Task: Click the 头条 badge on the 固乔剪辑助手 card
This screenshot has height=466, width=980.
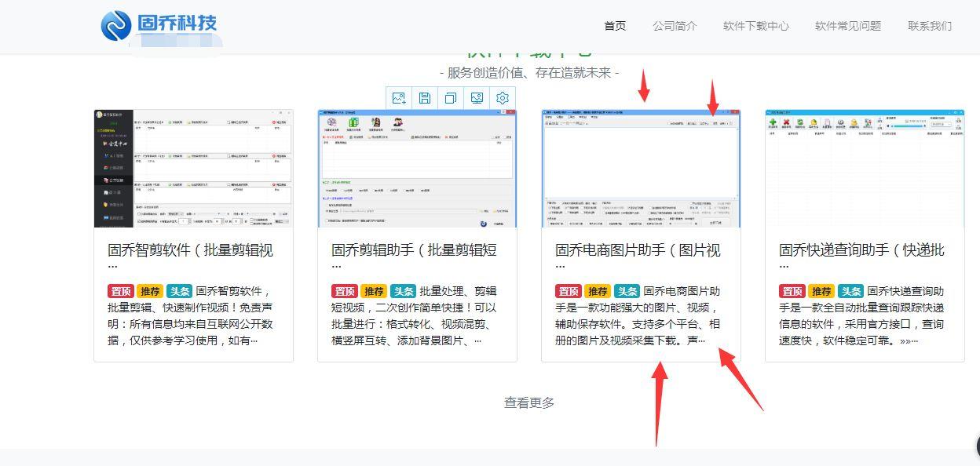Action: 403,291
